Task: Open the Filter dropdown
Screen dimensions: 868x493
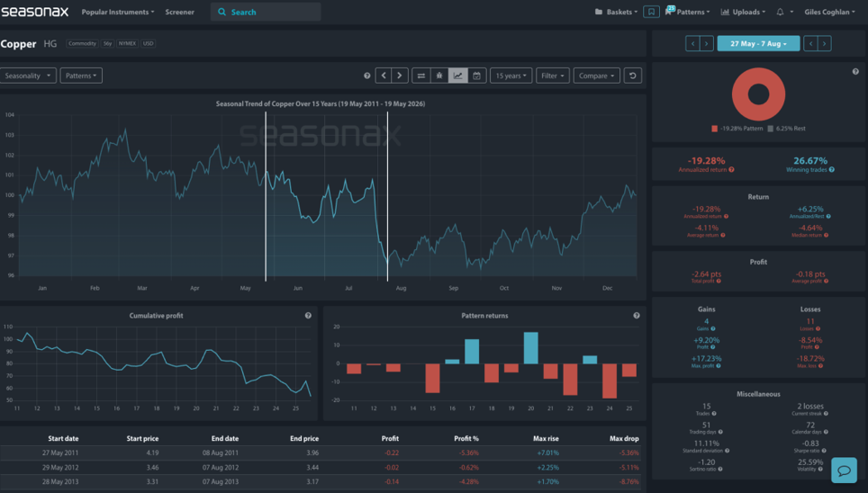Action: 553,76
